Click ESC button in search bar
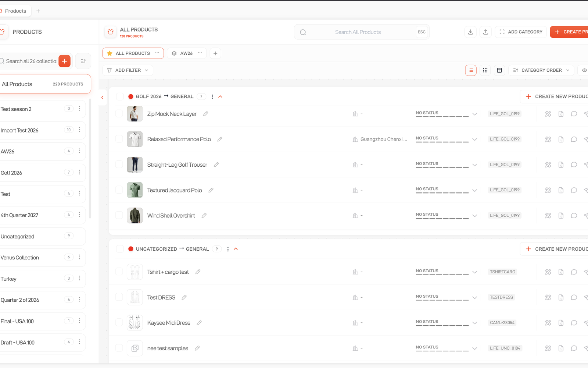This screenshot has width=588, height=368. point(422,32)
